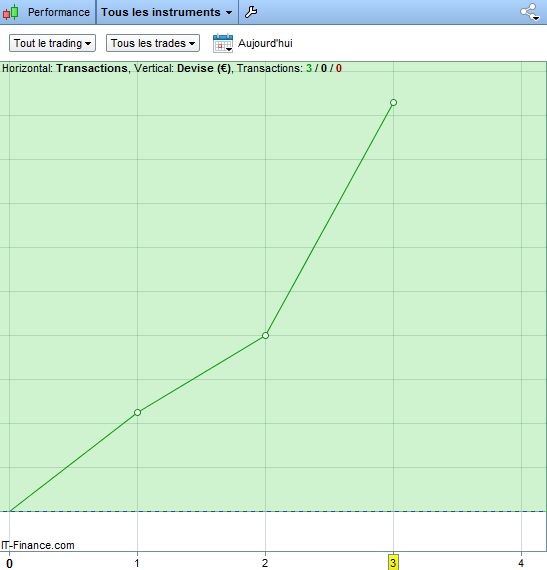Open the wrench settings icon

[251, 12]
